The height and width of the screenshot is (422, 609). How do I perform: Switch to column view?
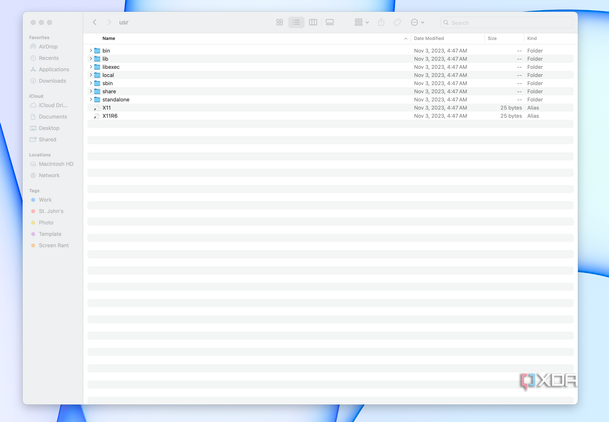click(313, 23)
